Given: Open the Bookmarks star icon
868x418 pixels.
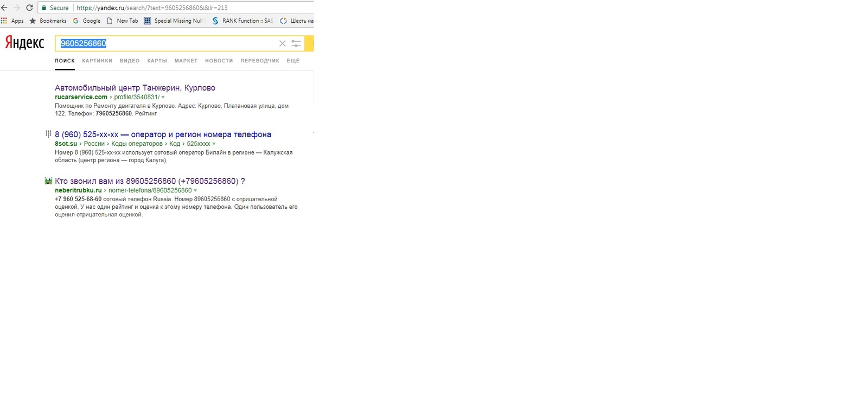Looking at the screenshot, I should coord(33,21).
